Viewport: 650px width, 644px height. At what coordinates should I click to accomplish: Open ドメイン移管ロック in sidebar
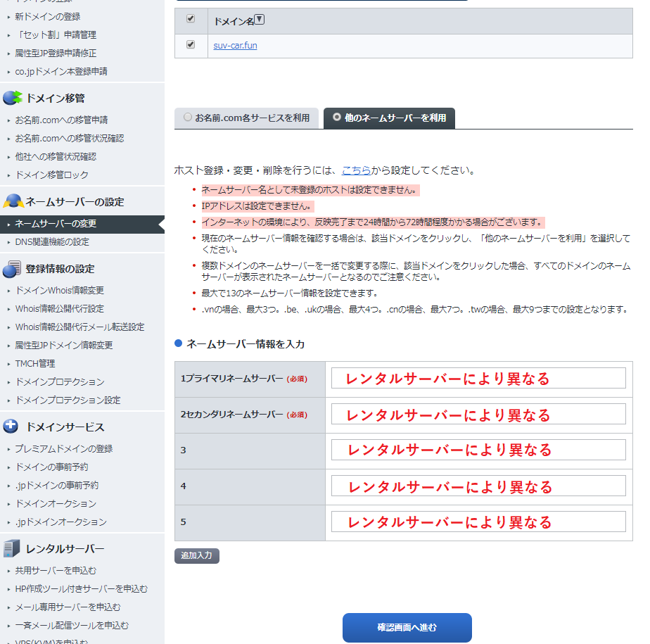52,175
